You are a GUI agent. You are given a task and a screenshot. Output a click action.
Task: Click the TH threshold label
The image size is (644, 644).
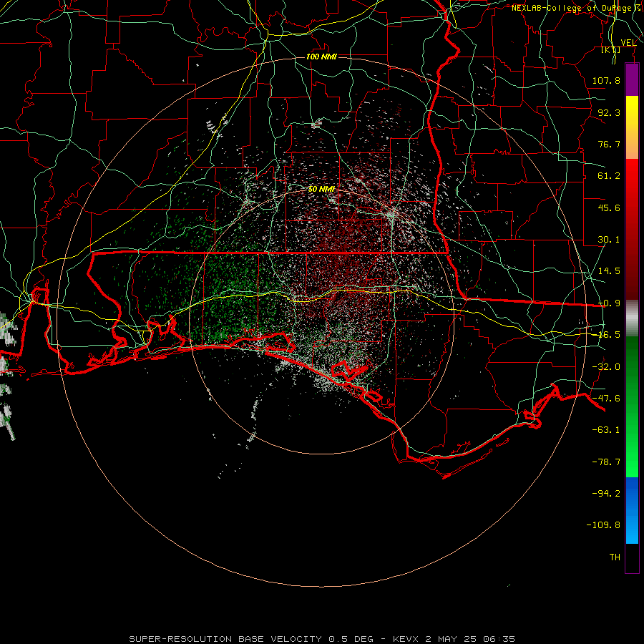pos(615,557)
